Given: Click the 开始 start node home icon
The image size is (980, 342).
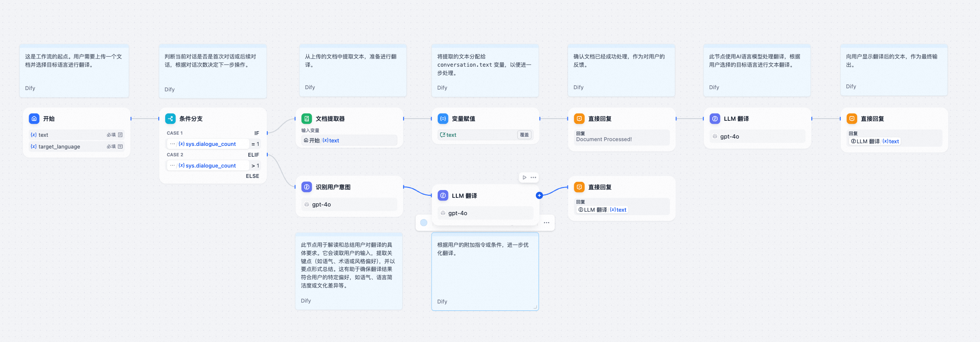Looking at the screenshot, I should [34, 119].
